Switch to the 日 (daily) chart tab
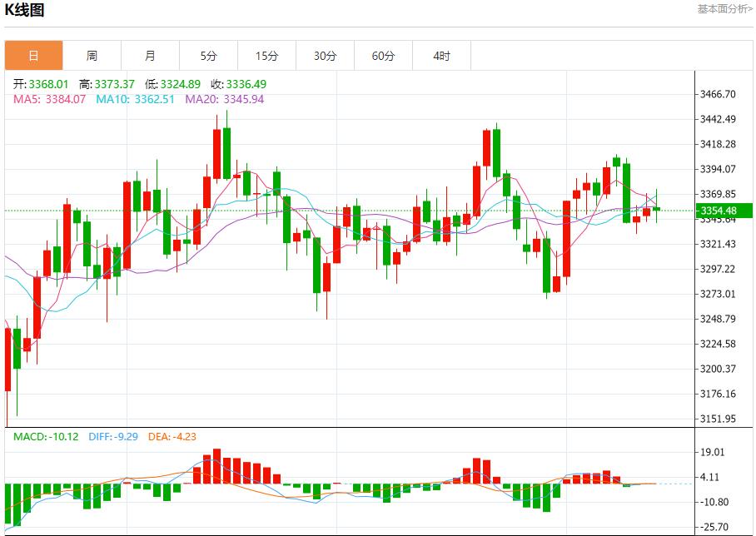Screen dimensions: 756x536 [34, 55]
